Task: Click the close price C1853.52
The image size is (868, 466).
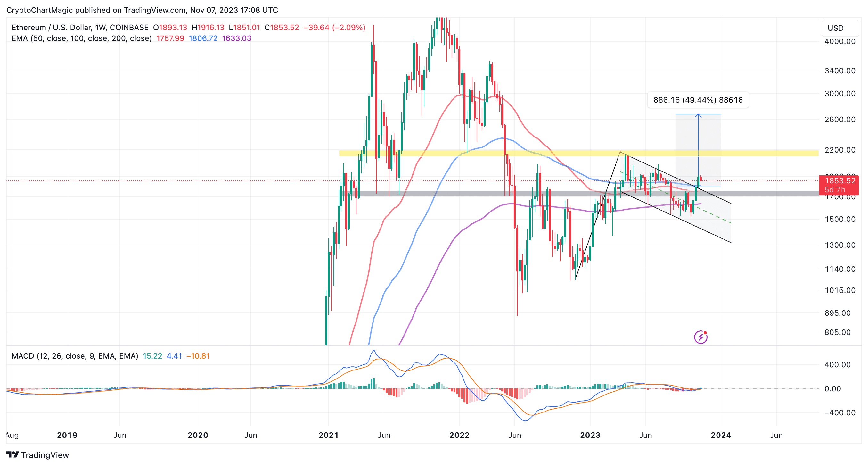Action: point(282,27)
